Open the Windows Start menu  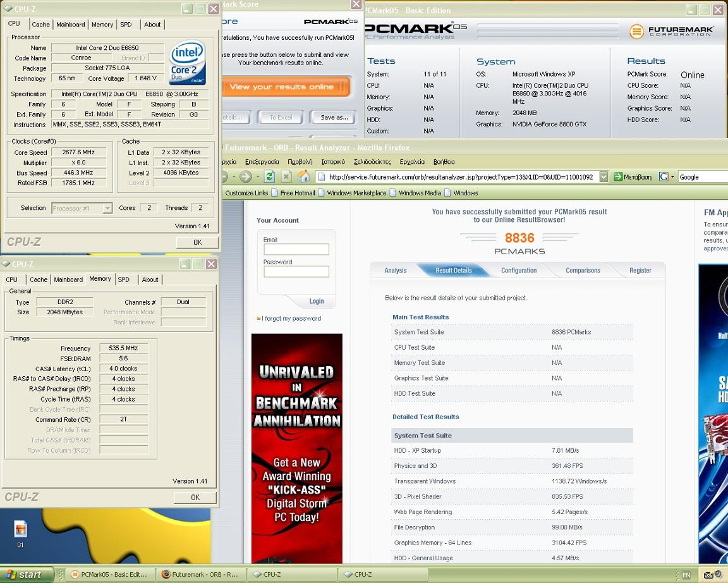tap(27, 575)
